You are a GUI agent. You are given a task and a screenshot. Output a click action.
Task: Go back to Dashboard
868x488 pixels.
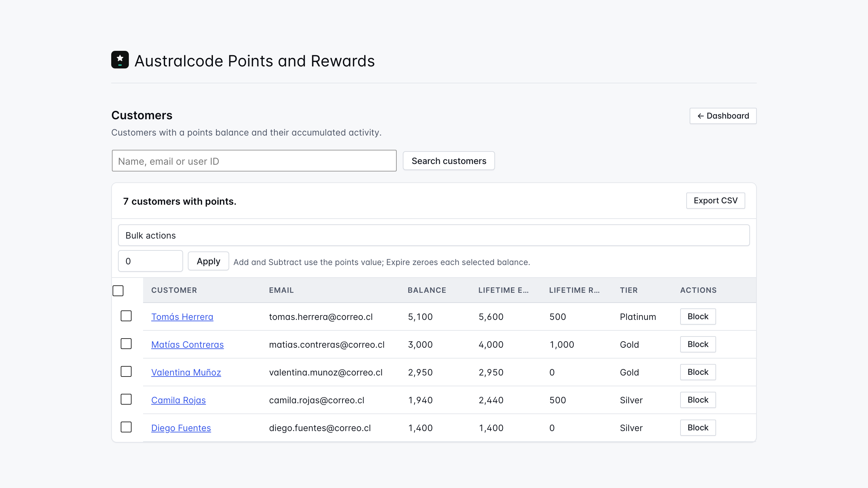(x=723, y=116)
